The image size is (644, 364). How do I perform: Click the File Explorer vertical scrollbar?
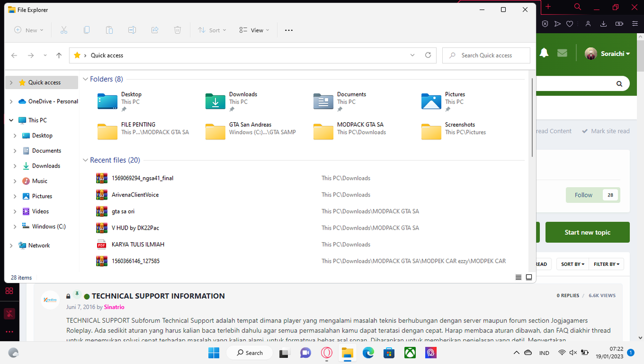tap(532, 118)
